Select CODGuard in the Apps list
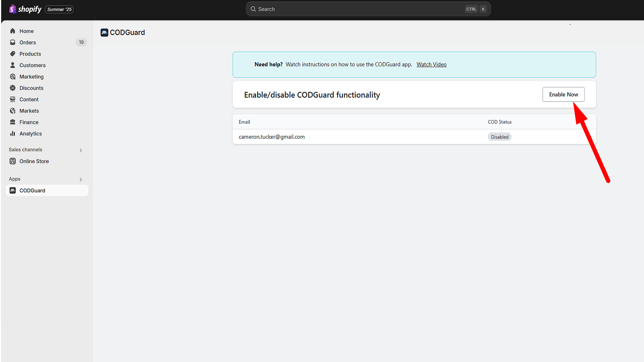The image size is (644, 362). coord(47,191)
